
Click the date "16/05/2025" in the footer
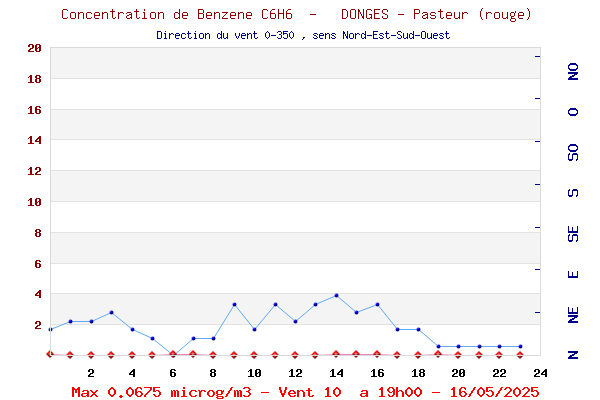(x=494, y=392)
